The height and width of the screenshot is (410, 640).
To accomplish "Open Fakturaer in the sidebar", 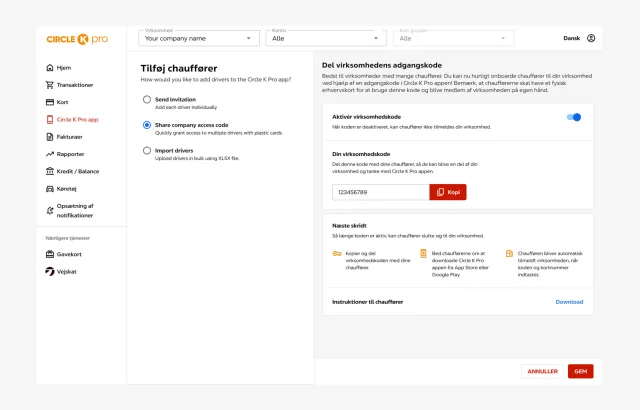I will point(69,137).
